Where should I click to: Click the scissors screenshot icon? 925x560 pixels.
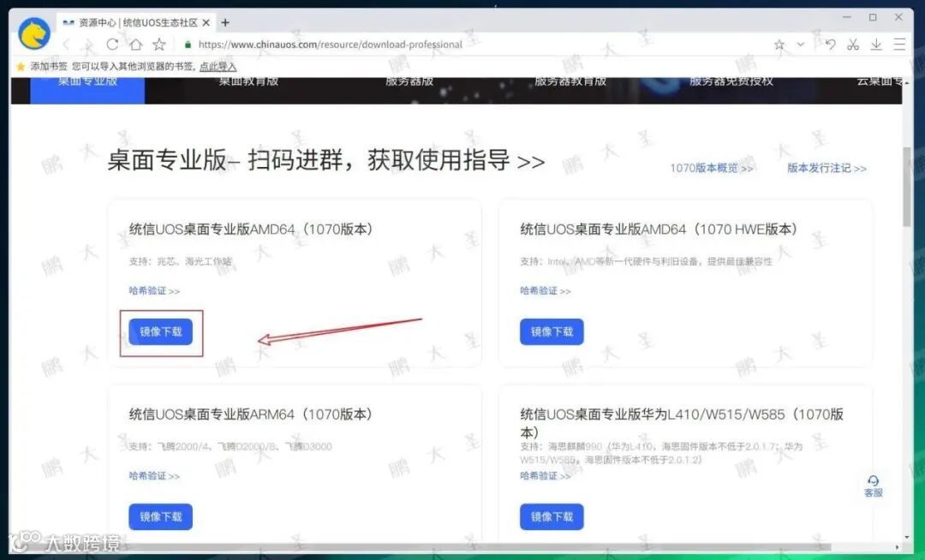(x=853, y=45)
